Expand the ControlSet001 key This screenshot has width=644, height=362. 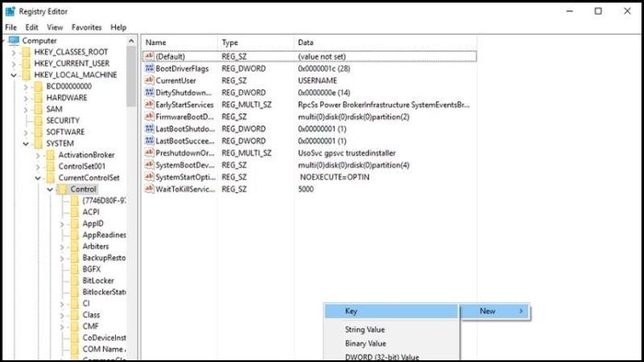coord(38,166)
